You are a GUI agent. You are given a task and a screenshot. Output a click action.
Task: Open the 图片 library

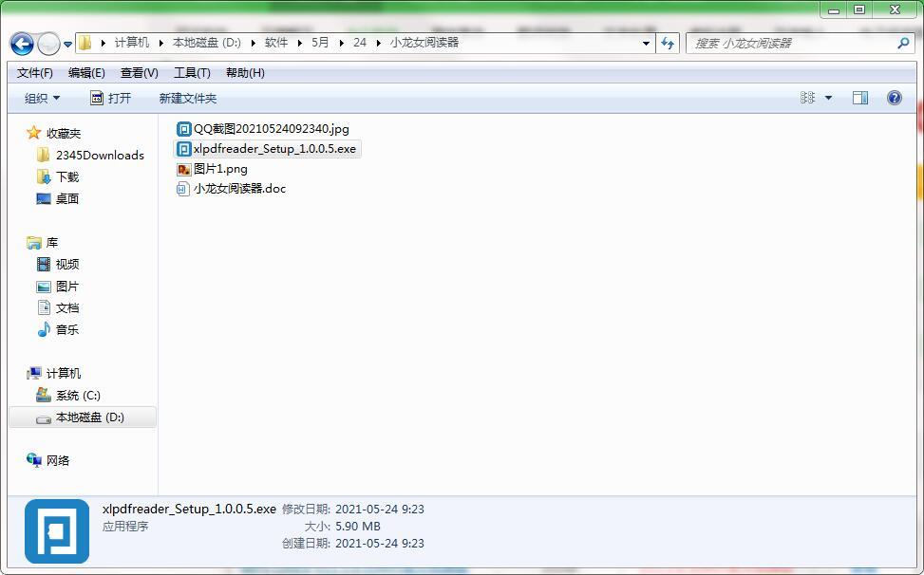click(67, 286)
